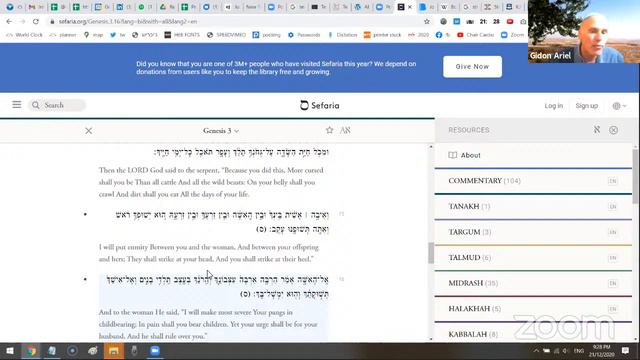Open the Kabbalah (8) category
The image size is (640, 360).
(533, 334)
